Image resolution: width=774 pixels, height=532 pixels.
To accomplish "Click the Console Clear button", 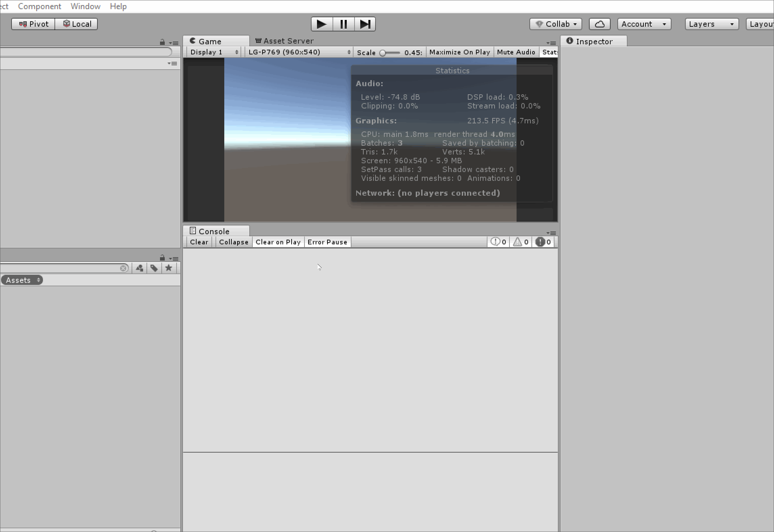I will 199,242.
